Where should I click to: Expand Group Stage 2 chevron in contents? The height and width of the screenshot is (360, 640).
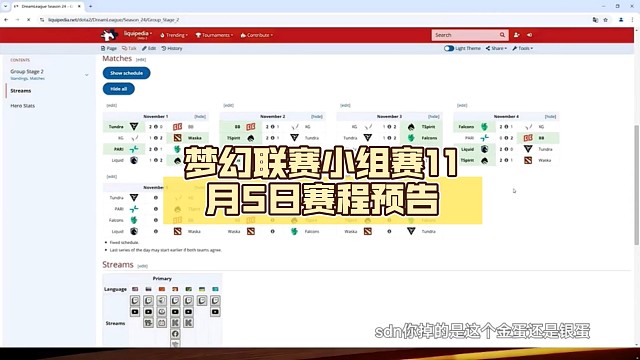click(87, 75)
